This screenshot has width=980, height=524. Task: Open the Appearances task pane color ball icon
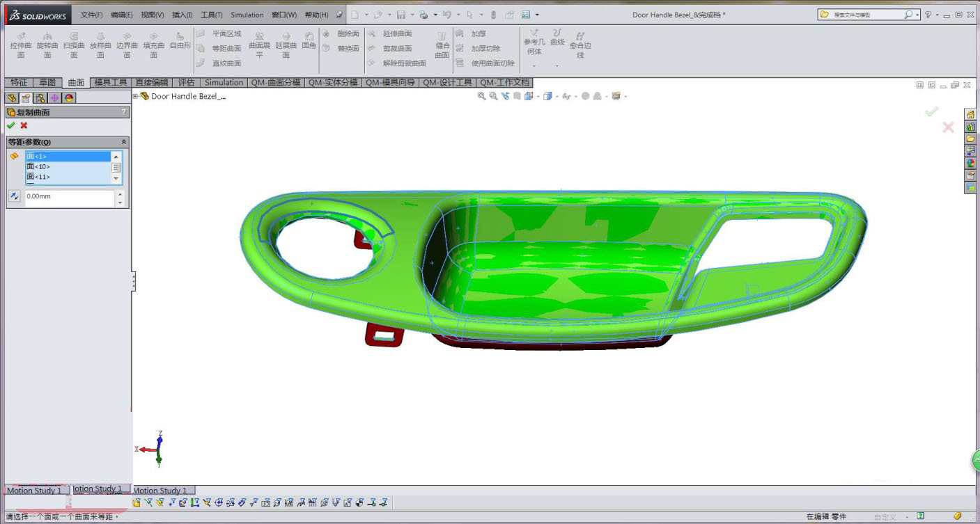coord(970,164)
